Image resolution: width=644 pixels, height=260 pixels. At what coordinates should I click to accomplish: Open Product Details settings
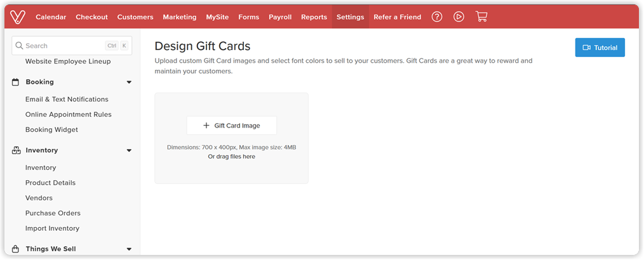pos(51,183)
